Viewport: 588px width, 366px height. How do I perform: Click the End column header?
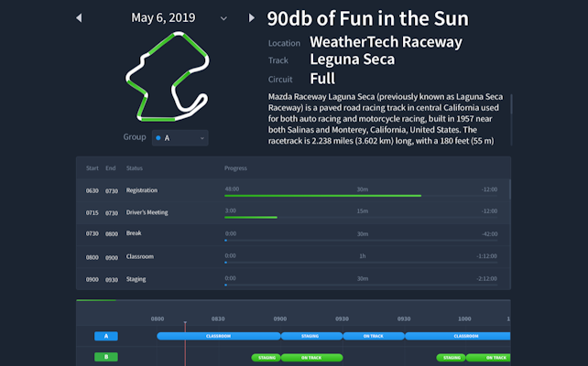(x=111, y=168)
